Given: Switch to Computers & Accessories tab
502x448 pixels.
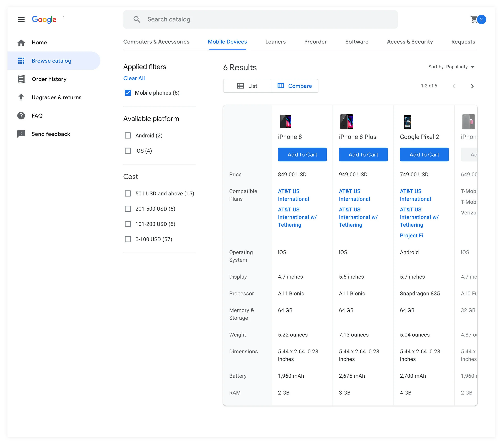Looking at the screenshot, I should [x=156, y=42].
